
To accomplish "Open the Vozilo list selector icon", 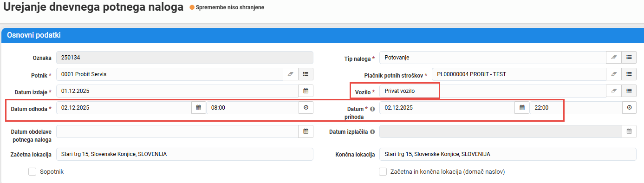I will [629, 91].
